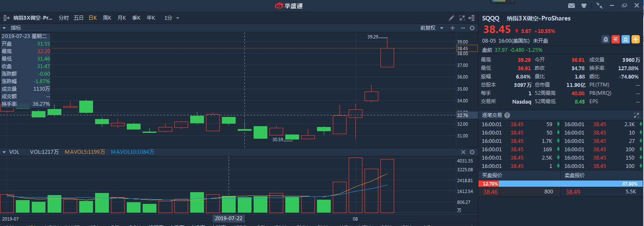Viewport: 644px width, 226px height.
Task: Switch to 五日 five-day chart
Action: tap(78, 18)
